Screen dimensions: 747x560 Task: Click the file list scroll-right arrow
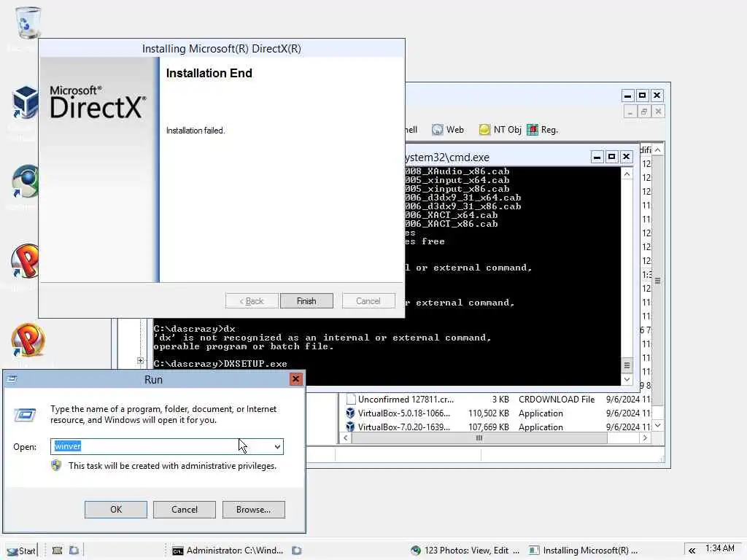coord(645,438)
